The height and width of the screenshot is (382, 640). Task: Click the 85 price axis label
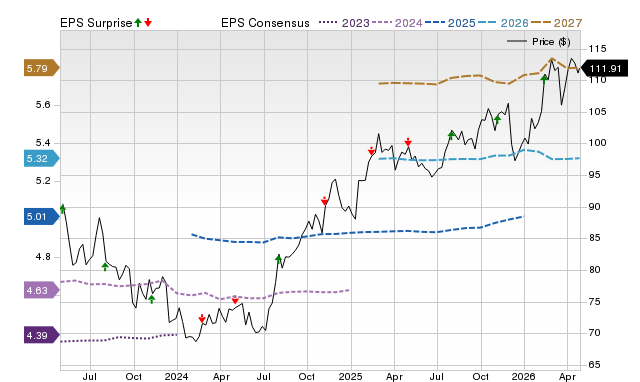point(594,238)
